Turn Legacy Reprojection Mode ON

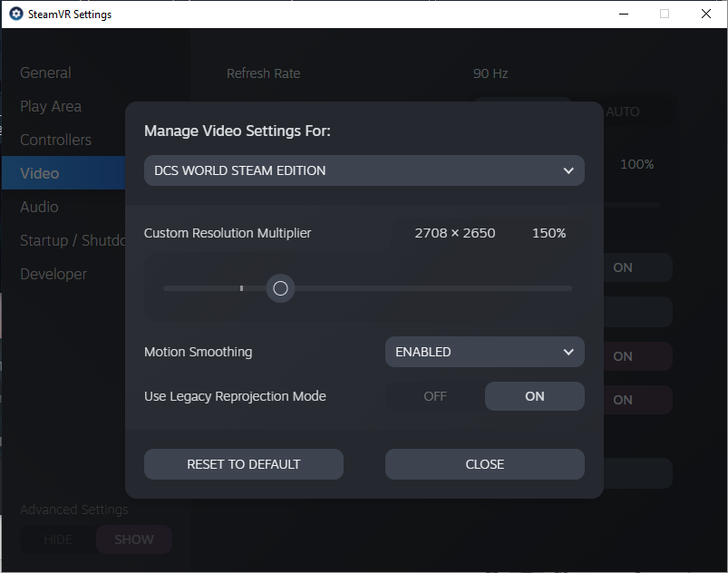[x=534, y=396]
